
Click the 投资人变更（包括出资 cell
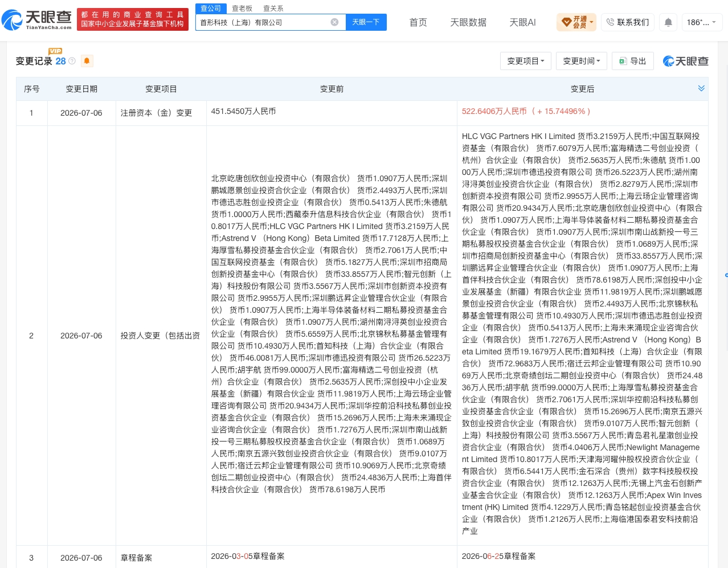click(x=160, y=336)
